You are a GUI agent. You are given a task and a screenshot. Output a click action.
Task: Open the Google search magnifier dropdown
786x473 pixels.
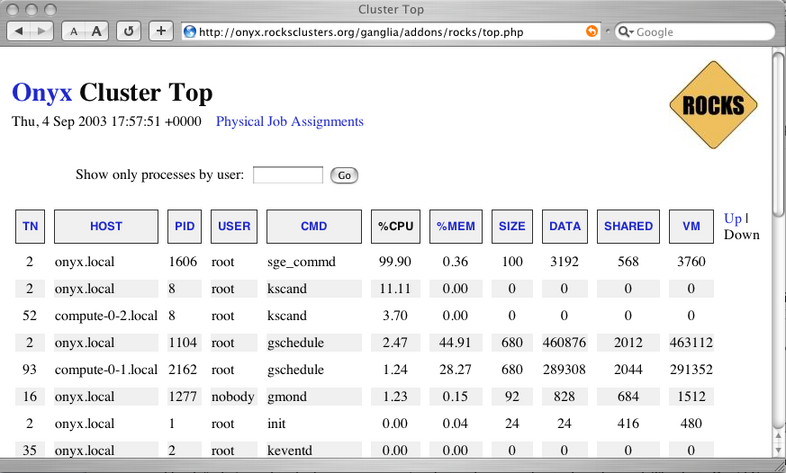click(x=626, y=32)
